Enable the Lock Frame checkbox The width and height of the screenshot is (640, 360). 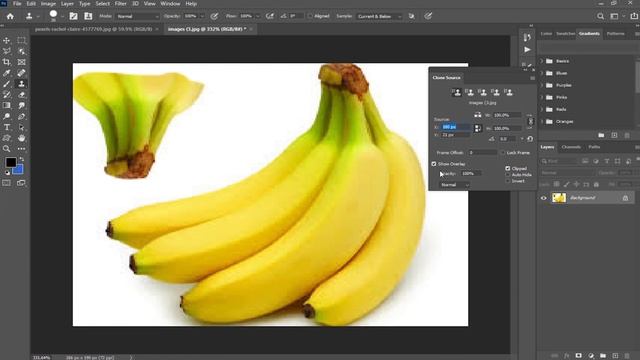tap(503, 153)
